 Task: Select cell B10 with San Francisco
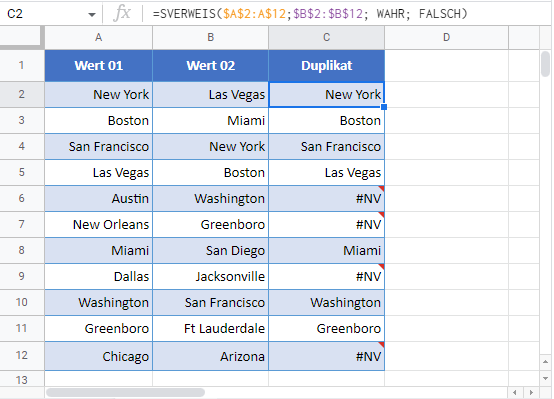pos(211,303)
